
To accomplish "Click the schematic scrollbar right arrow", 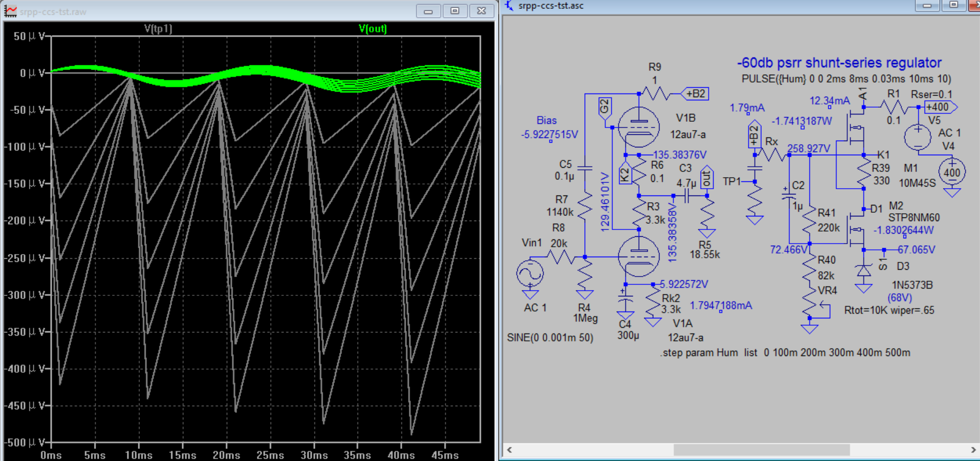I will [x=973, y=450].
